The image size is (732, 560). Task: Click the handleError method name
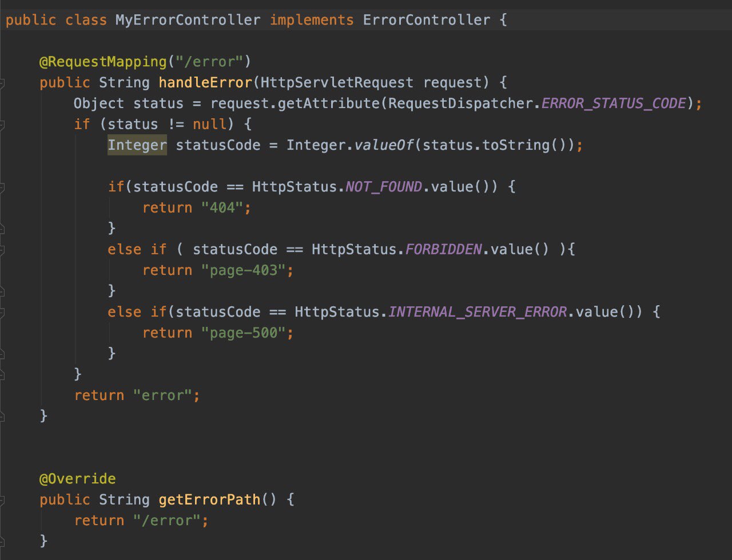(x=205, y=83)
